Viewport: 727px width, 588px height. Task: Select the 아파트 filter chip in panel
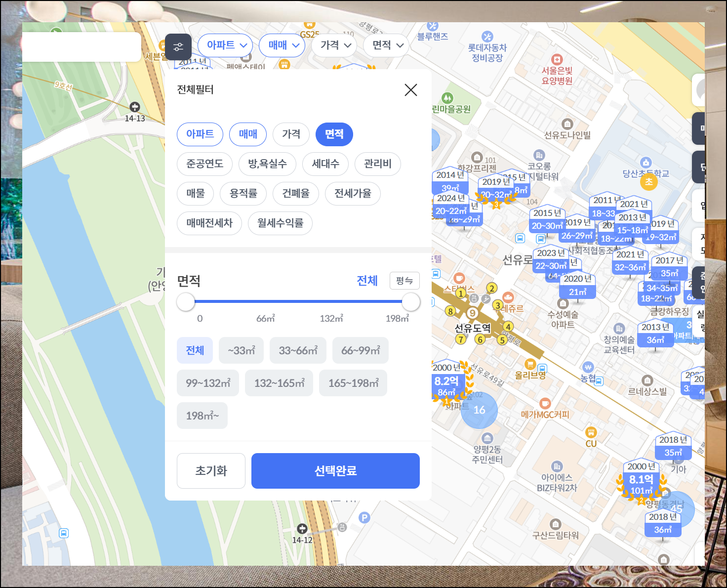200,134
